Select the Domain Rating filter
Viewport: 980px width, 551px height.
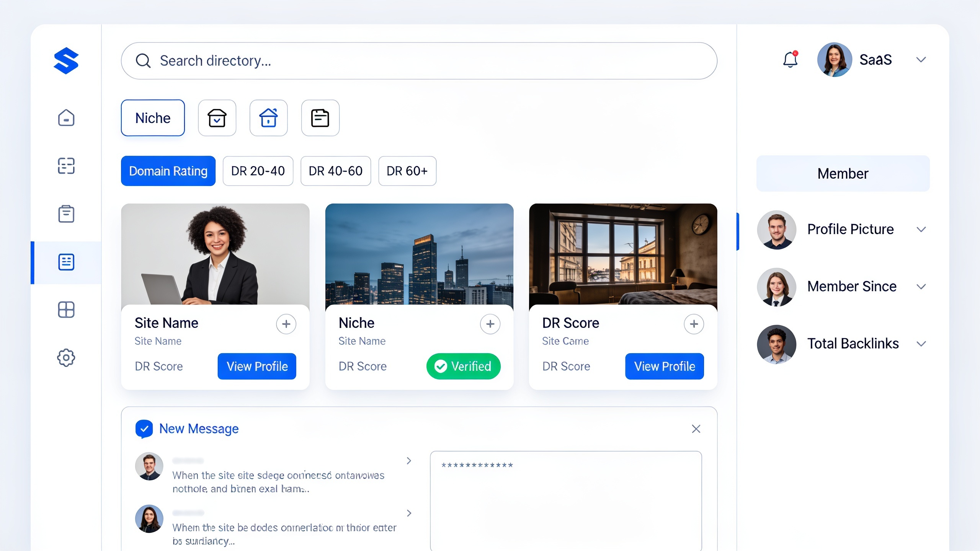(x=168, y=171)
